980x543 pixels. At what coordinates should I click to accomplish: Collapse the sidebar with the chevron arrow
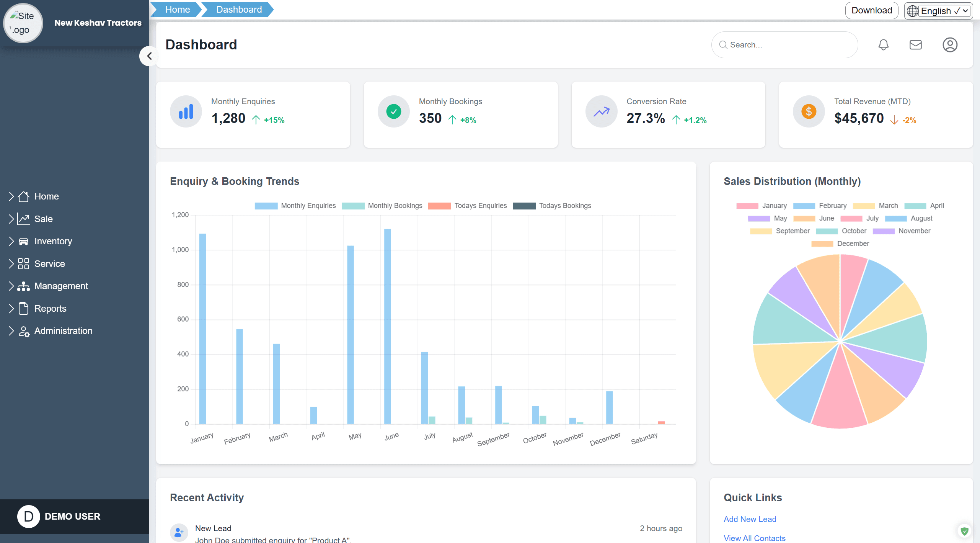point(149,56)
